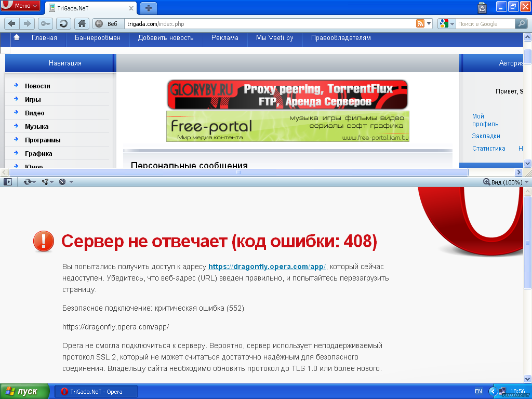Expand the address bar history dropdown
This screenshot has width=532, height=399.
[429, 24]
